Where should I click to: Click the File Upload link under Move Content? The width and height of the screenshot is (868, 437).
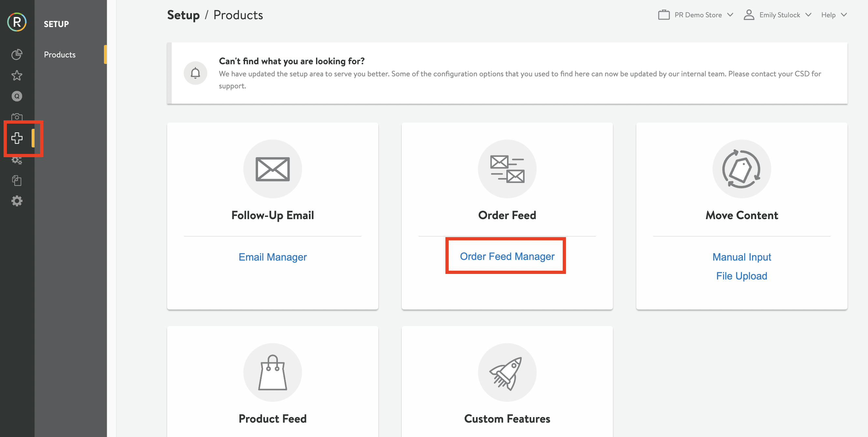point(742,276)
